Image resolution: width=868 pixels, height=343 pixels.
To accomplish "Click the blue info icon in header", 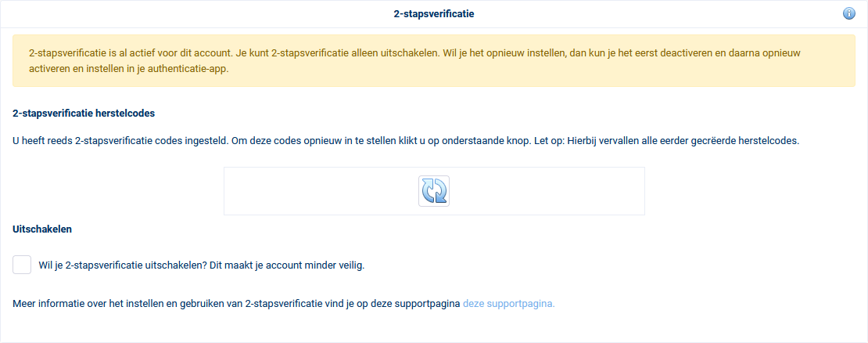I will click(848, 14).
